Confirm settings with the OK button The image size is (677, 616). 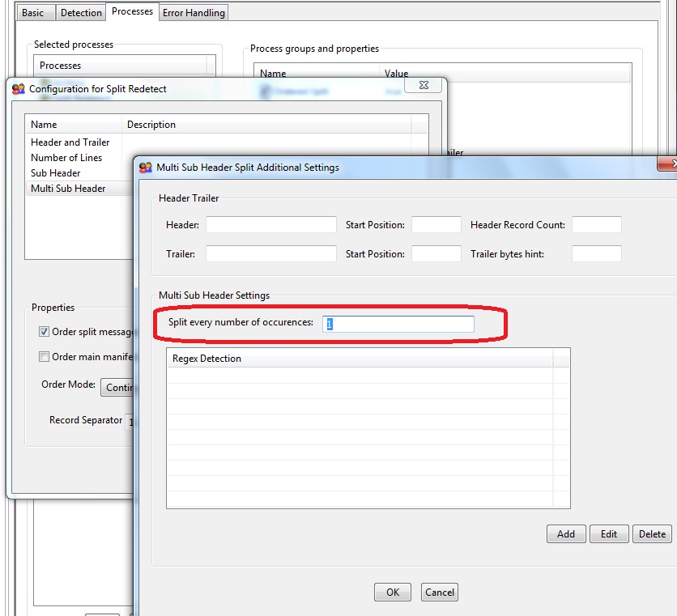(393, 592)
